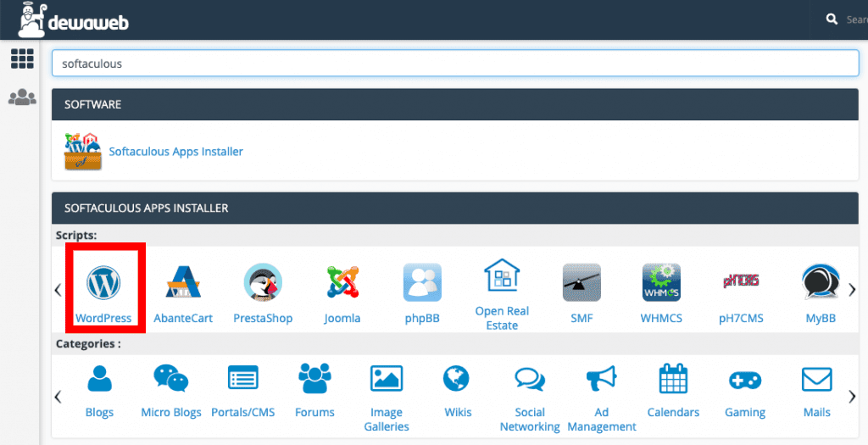Select the Blogs category icon
The height and width of the screenshot is (445, 868).
(x=100, y=379)
